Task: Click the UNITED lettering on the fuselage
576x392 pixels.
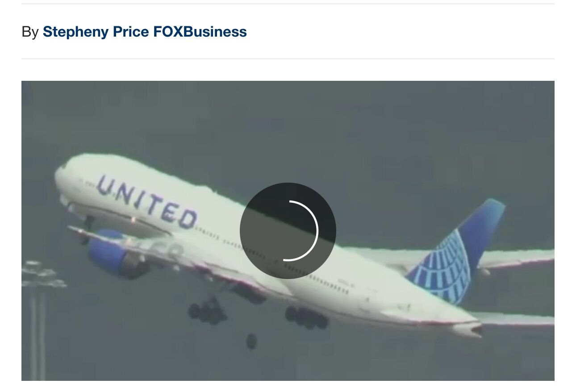Action: click(x=147, y=201)
